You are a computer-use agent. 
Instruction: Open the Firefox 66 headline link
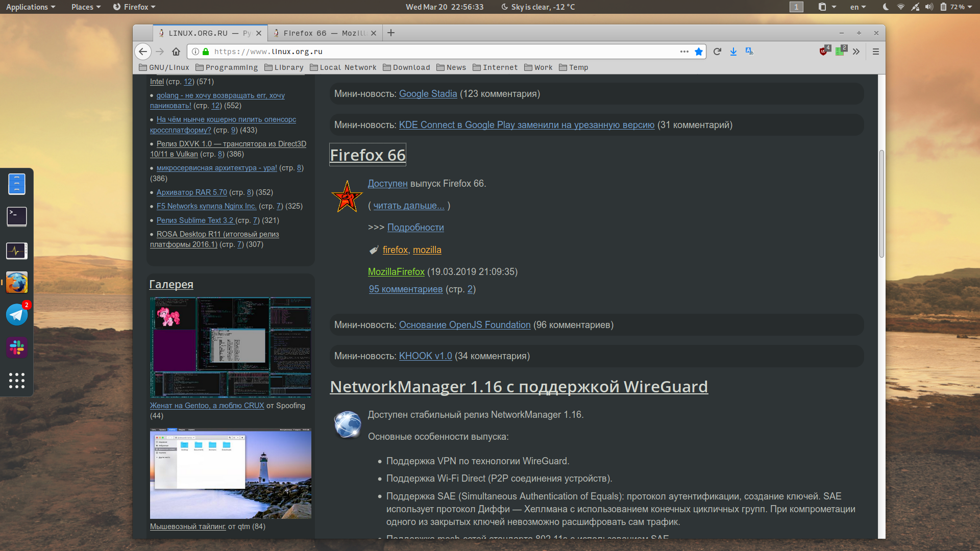pyautogui.click(x=368, y=155)
